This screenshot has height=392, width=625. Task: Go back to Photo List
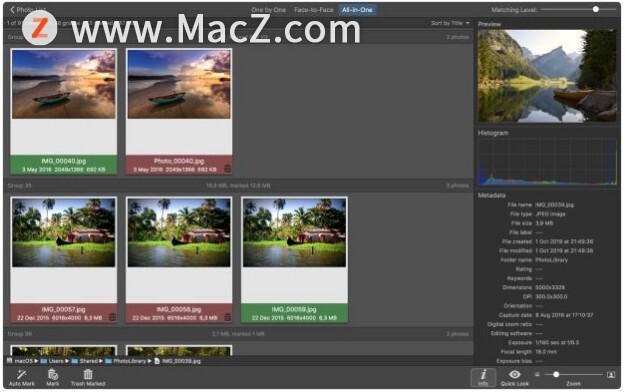pyautogui.click(x=28, y=9)
